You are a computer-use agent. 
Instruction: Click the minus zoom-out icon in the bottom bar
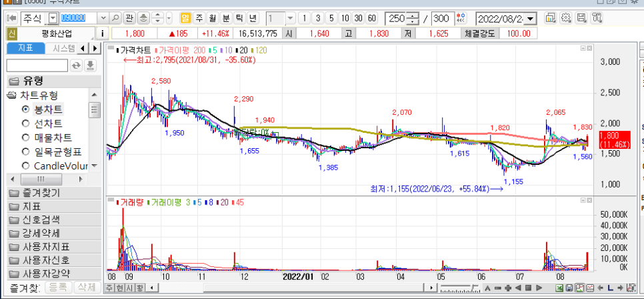click(x=497, y=288)
